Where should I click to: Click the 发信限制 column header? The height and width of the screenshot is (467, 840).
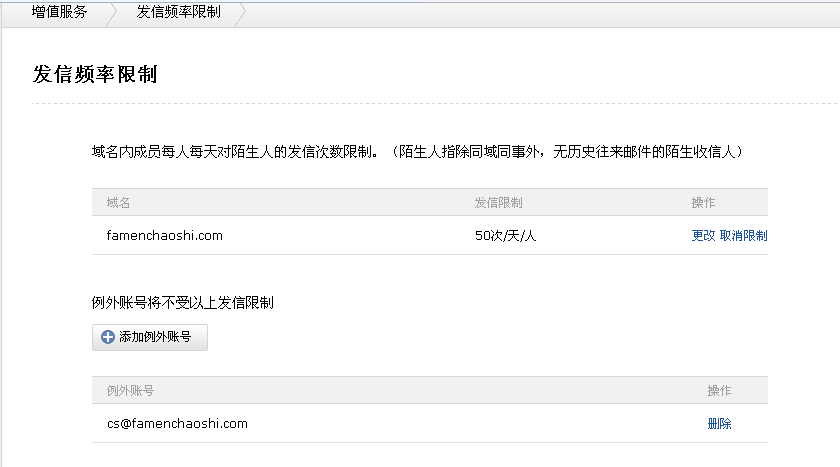pyautogui.click(x=498, y=202)
